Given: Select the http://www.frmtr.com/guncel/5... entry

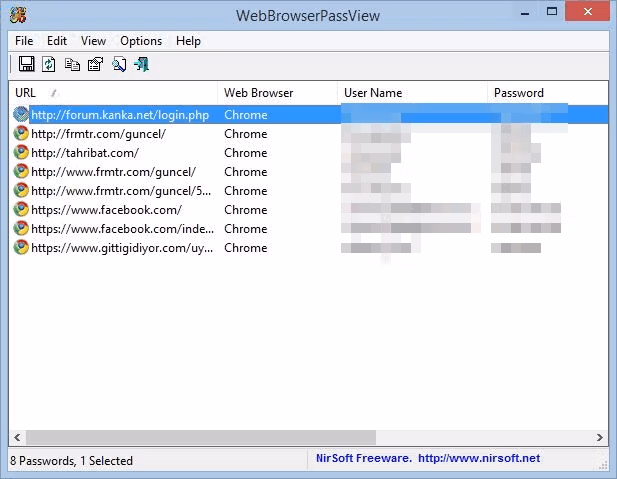Looking at the screenshot, I should click(121, 190).
